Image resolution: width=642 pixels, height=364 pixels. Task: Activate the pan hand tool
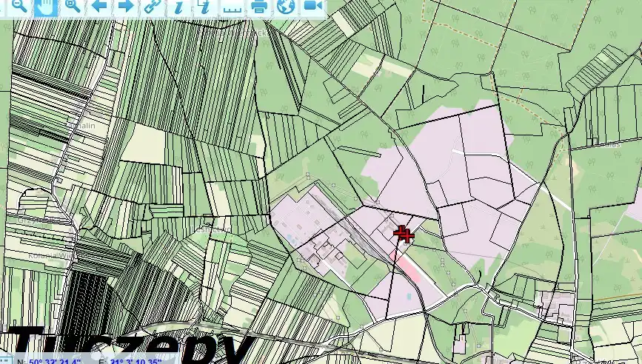click(46, 7)
